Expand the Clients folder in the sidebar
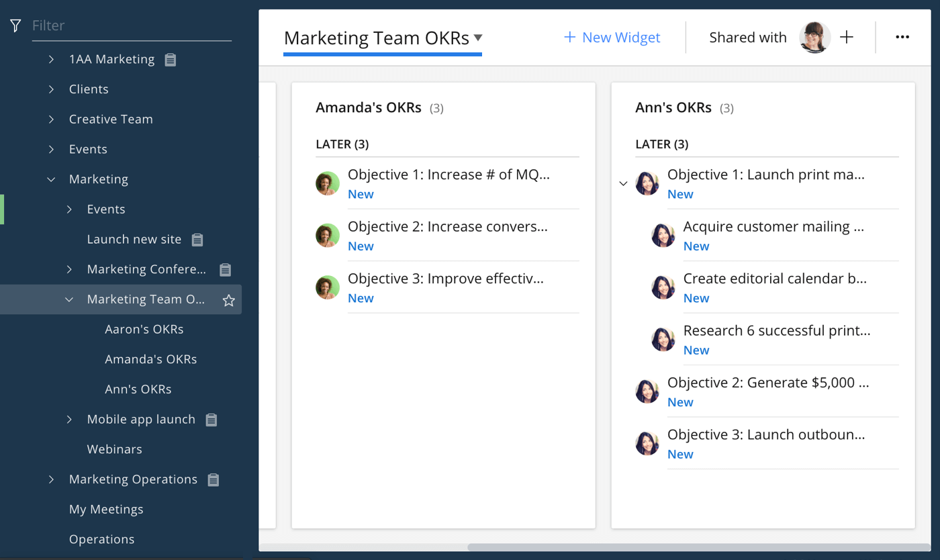 pyautogui.click(x=50, y=89)
